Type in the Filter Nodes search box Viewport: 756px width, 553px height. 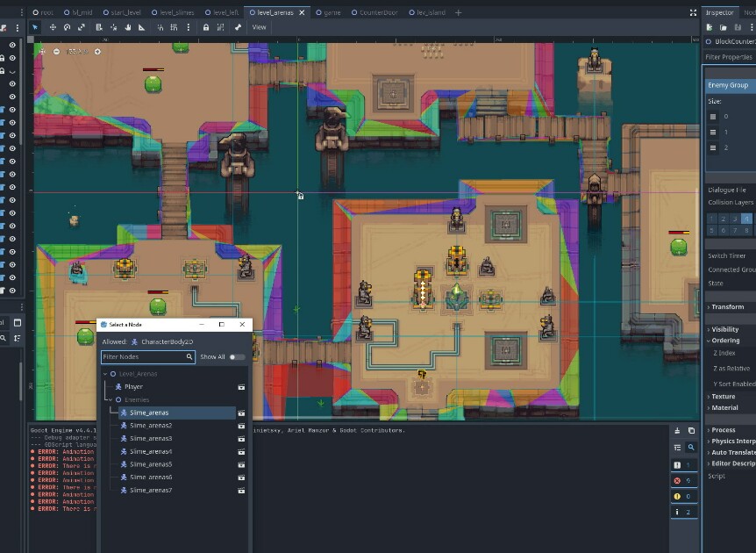pyautogui.click(x=148, y=357)
